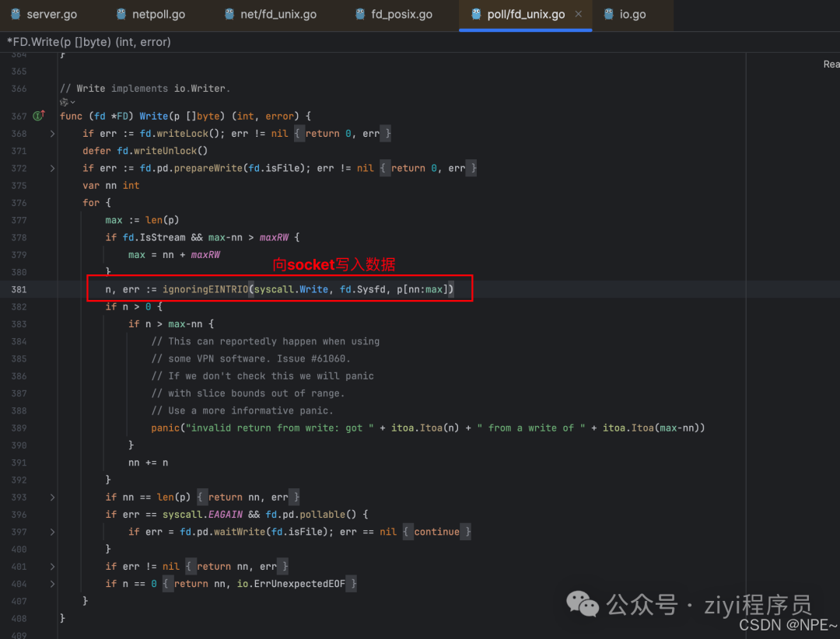Click line number 381 in the gutter
Image resolution: width=840 pixels, height=639 pixels.
pos(19,289)
